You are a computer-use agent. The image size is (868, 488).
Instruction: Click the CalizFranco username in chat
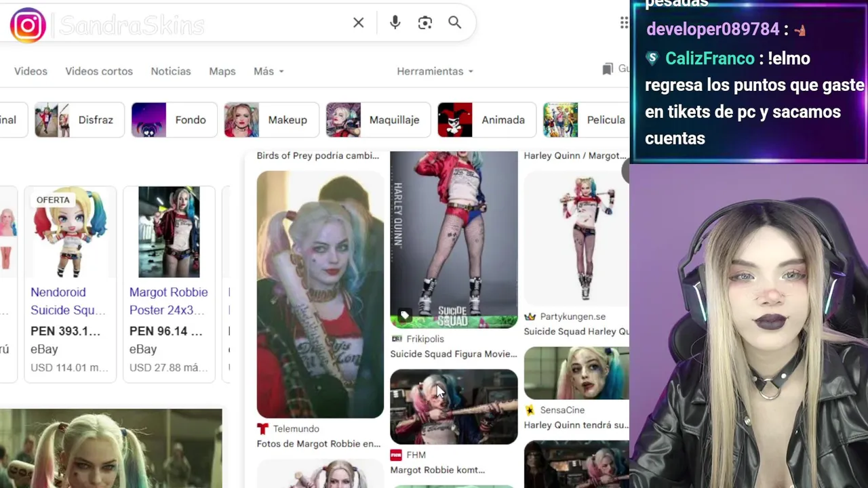tap(709, 58)
